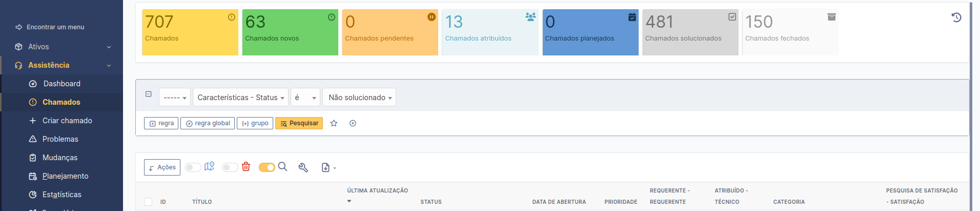Viewport: 980px width, 211px height.
Task: Save search with the star bookmark icon
Action: pos(334,123)
